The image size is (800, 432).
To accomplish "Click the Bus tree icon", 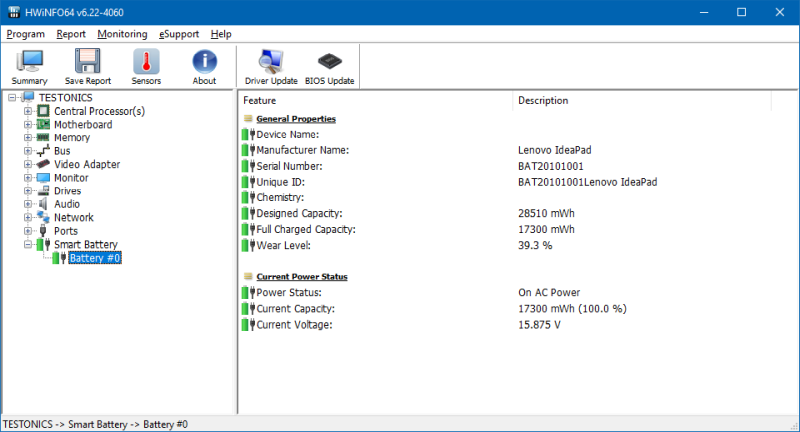I will coord(43,150).
